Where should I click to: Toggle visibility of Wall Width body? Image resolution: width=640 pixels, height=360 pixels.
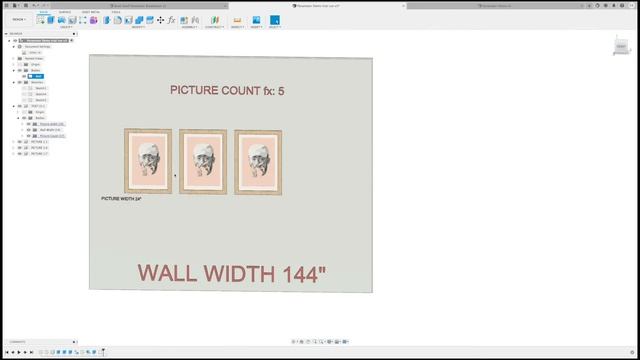click(x=29, y=130)
